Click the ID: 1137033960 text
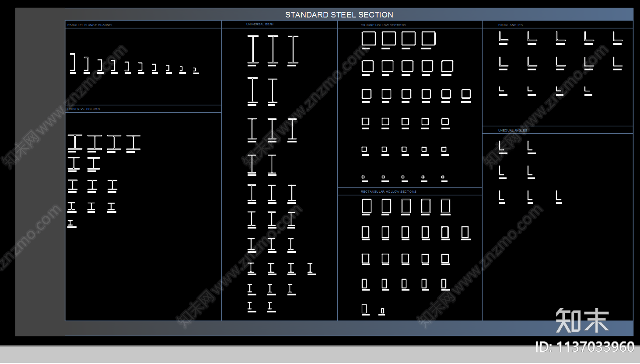 584,347
